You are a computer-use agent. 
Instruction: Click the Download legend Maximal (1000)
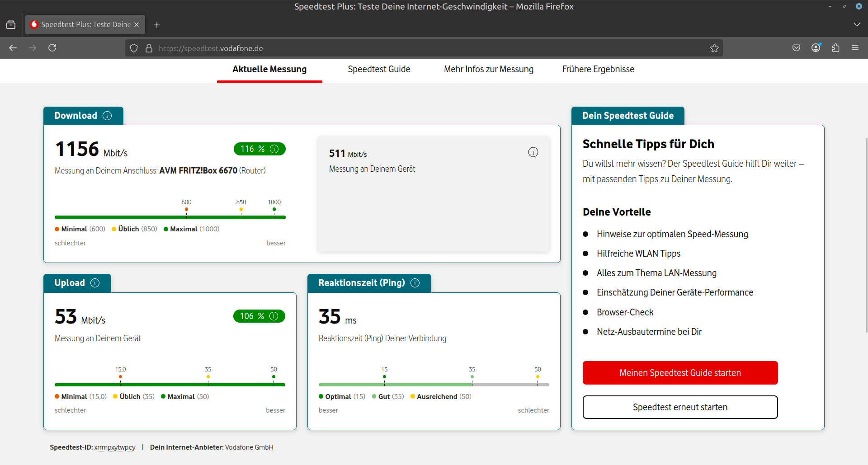point(192,229)
